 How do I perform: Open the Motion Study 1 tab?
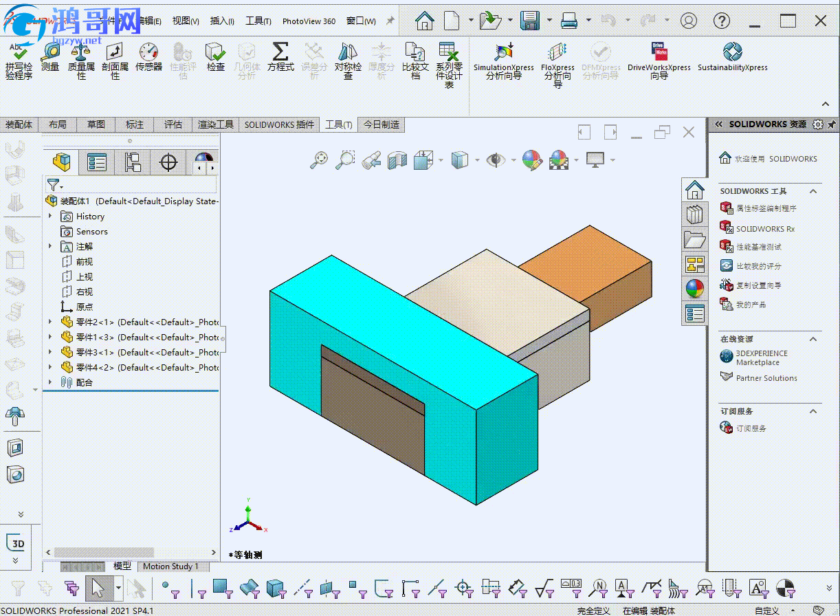170,566
